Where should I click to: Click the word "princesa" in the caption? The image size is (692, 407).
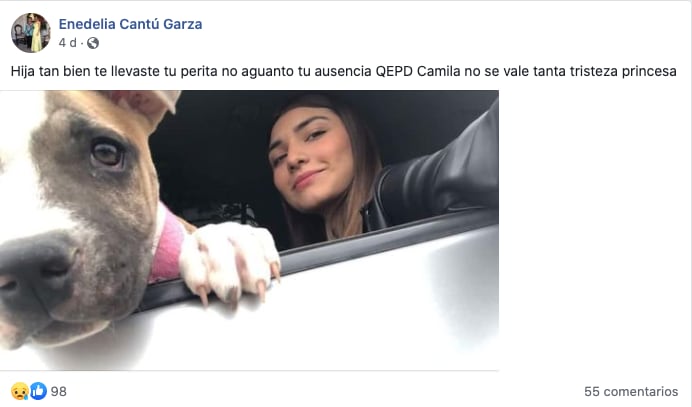point(649,72)
